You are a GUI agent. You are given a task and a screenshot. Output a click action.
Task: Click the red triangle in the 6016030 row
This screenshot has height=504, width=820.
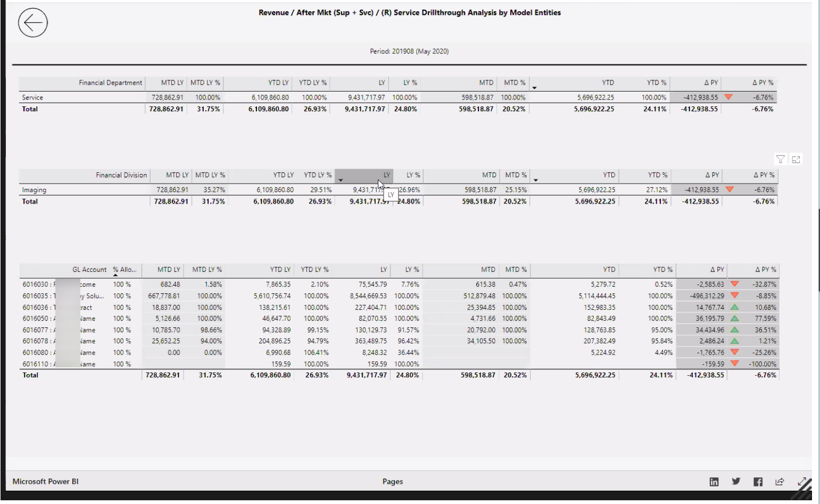734,284
